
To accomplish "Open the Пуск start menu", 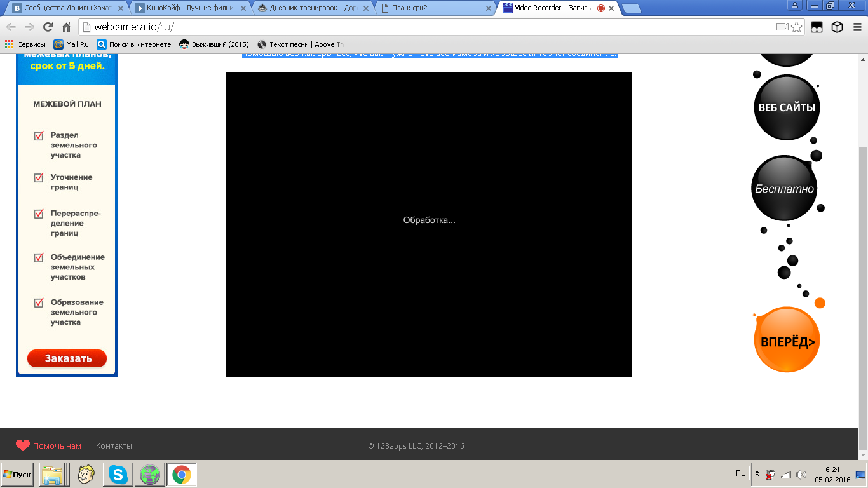I will (17, 475).
